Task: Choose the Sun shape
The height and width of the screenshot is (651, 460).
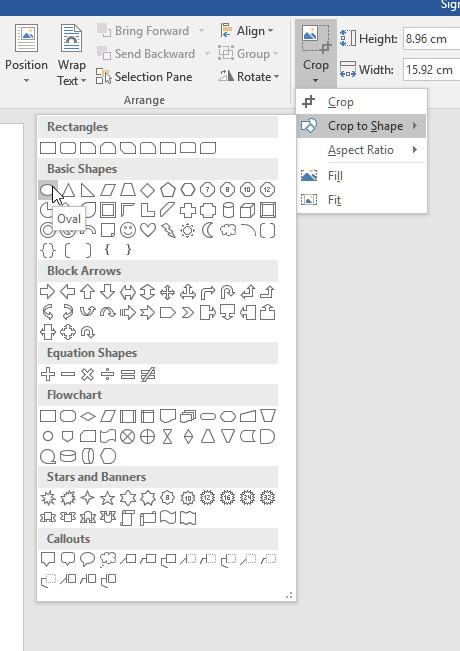Action: click(x=188, y=230)
